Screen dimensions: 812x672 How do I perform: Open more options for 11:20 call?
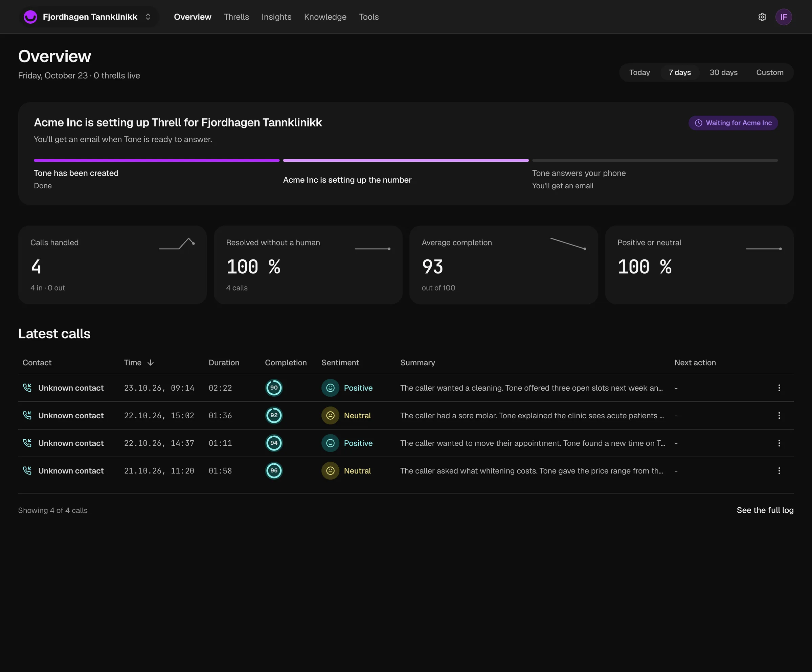(779, 471)
